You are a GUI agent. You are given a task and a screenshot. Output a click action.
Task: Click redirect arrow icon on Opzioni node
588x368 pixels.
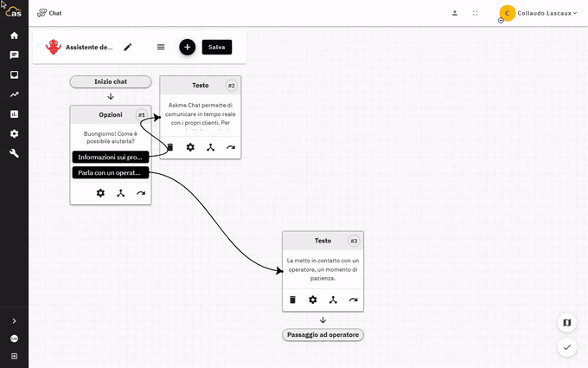(141, 193)
